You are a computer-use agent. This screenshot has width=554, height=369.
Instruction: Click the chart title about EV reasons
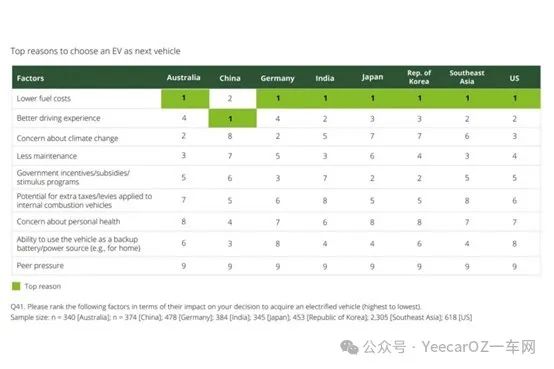[x=95, y=51]
